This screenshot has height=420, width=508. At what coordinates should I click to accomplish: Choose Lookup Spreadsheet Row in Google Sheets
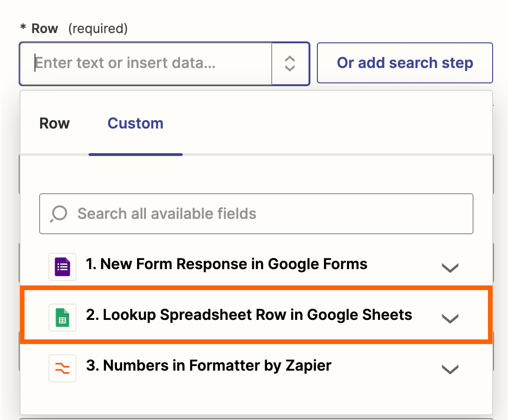(249, 315)
